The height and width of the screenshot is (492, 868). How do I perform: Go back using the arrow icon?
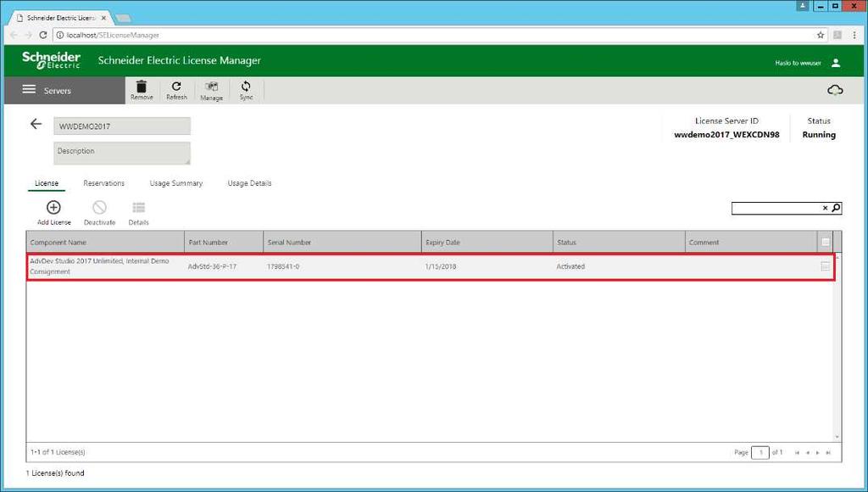point(36,124)
